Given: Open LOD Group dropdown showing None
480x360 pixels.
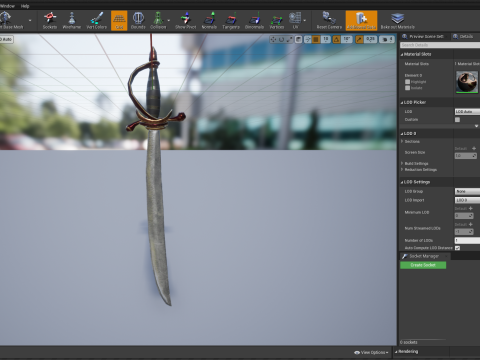Looking at the screenshot, I should (467, 191).
